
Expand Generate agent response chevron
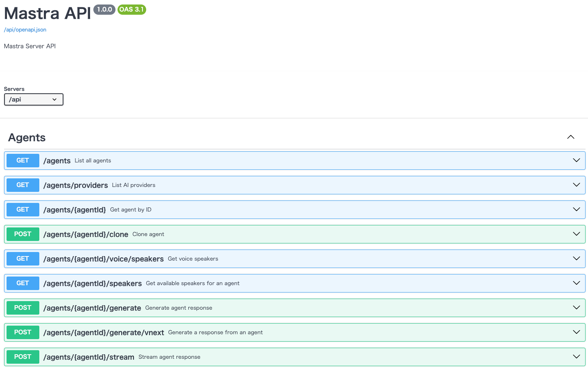(576, 308)
